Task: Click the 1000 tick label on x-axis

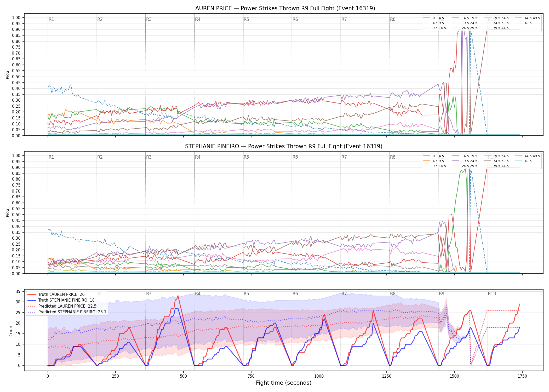Action: [x=319, y=376]
